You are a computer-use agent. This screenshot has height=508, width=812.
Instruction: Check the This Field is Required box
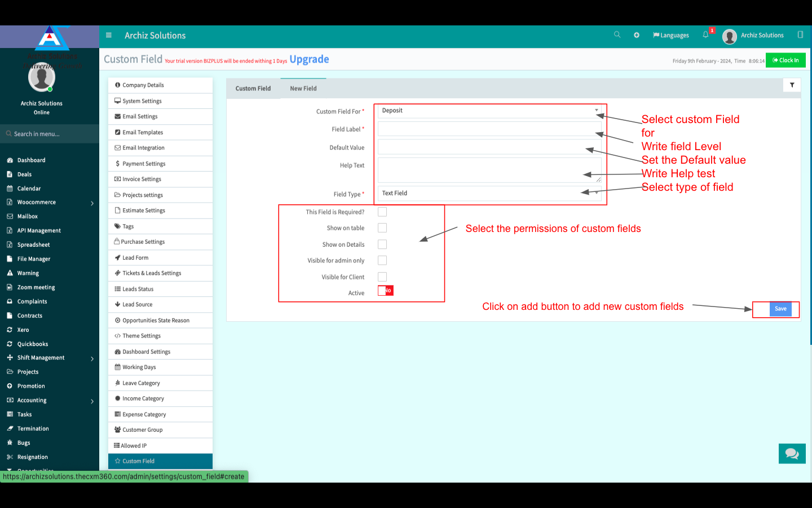(x=382, y=212)
